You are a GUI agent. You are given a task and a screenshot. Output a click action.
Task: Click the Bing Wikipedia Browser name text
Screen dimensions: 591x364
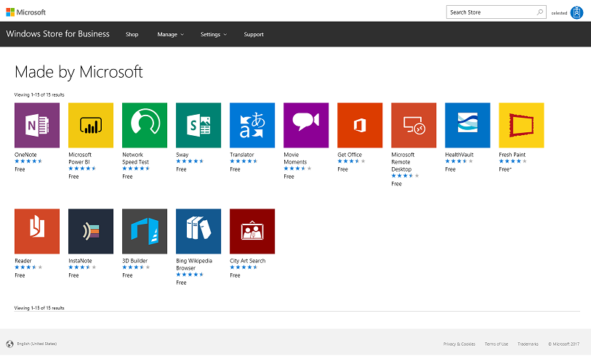tap(194, 264)
